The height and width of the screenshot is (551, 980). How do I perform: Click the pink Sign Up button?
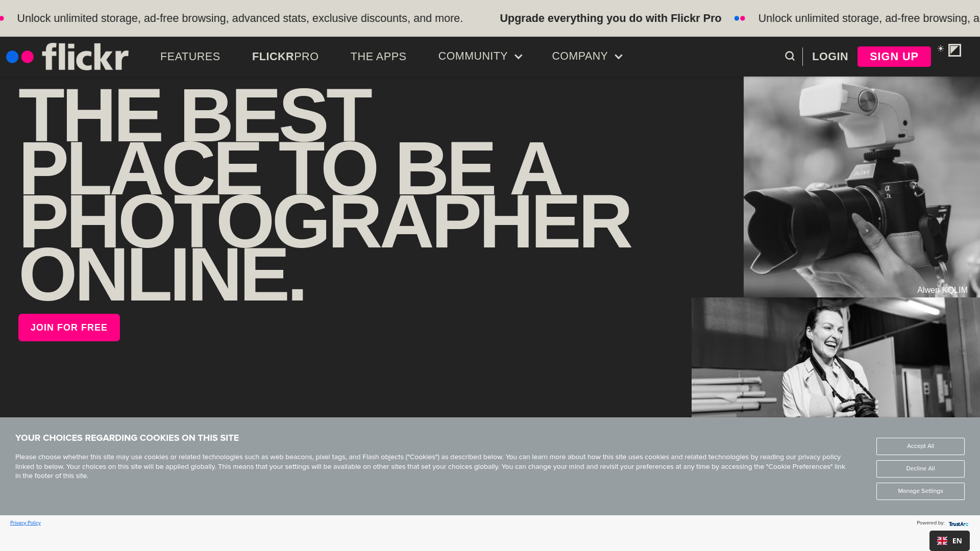(x=894, y=57)
